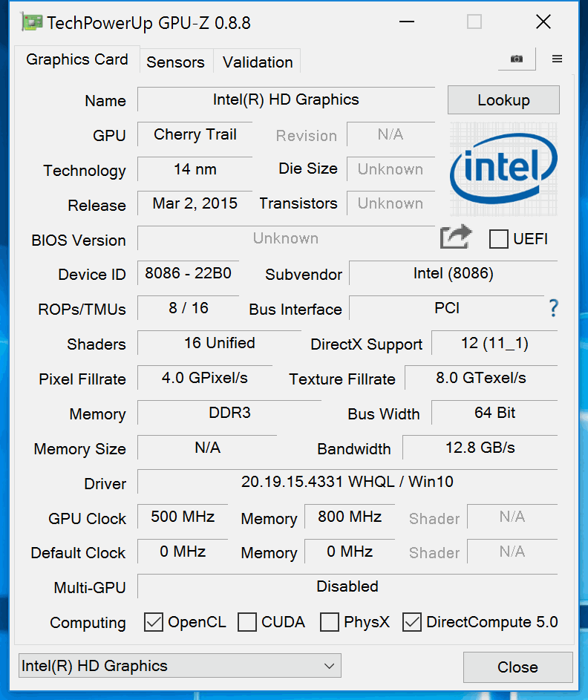Image resolution: width=588 pixels, height=700 pixels.
Task: Switch to the Sensors tab
Action: point(175,62)
